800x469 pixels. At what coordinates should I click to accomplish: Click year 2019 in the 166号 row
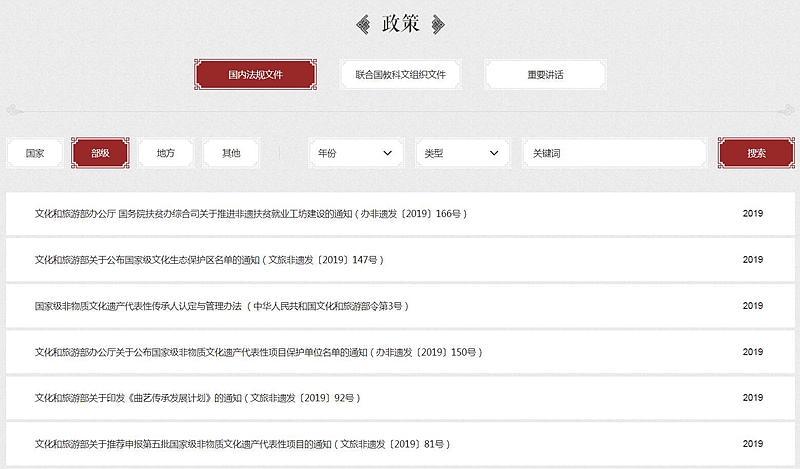click(x=753, y=214)
